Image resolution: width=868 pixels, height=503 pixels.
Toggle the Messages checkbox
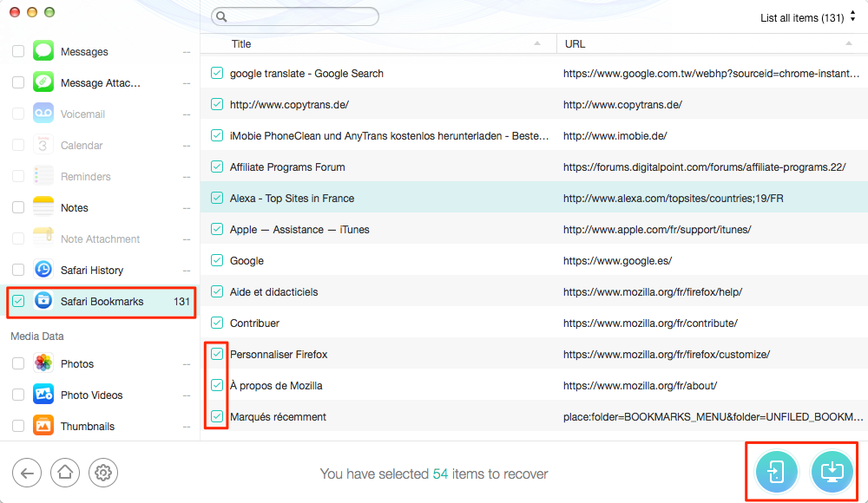pos(18,51)
